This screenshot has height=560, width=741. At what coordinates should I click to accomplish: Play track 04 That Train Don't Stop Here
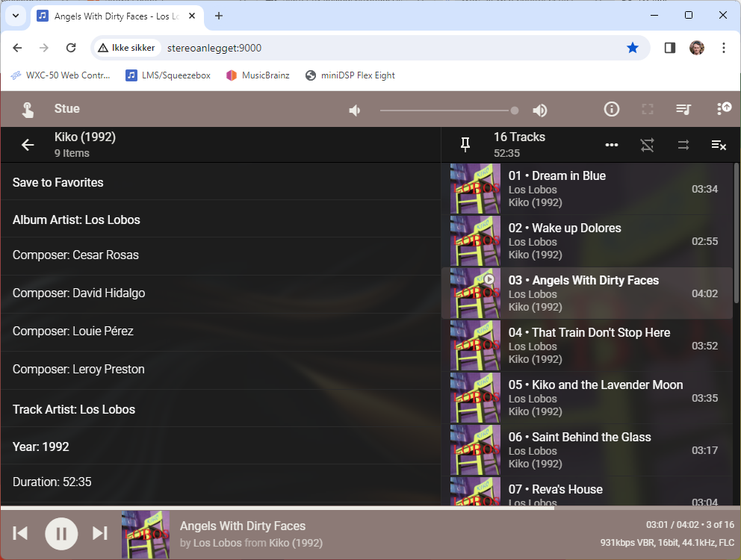pos(587,346)
